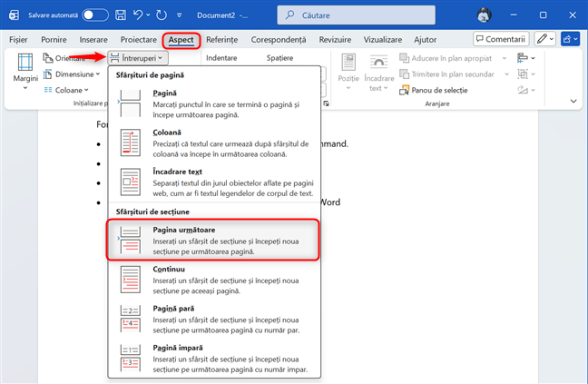The width and height of the screenshot is (588, 384).
Task: Choose Pagină pară section break
Action: 214,320
